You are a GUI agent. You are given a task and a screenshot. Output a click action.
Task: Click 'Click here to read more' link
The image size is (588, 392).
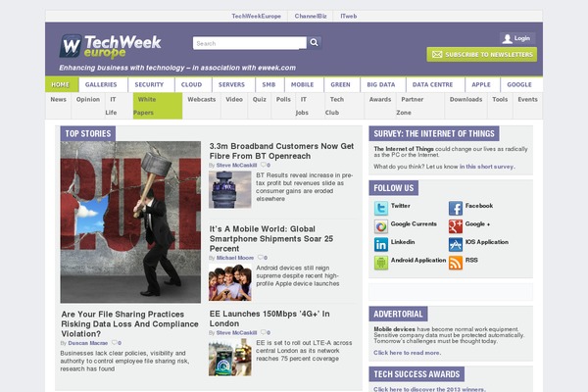pyautogui.click(x=407, y=353)
